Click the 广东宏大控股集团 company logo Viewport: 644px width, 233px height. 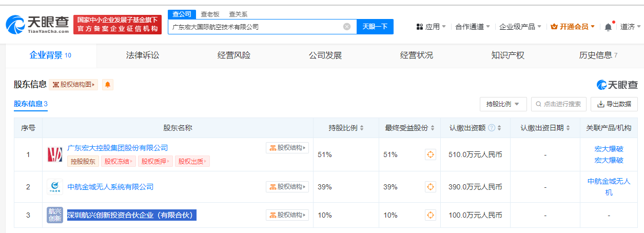coord(55,154)
